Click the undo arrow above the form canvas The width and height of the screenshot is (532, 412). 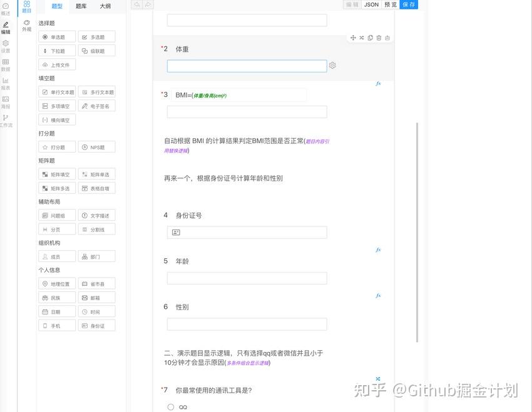click(x=136, y=4)
